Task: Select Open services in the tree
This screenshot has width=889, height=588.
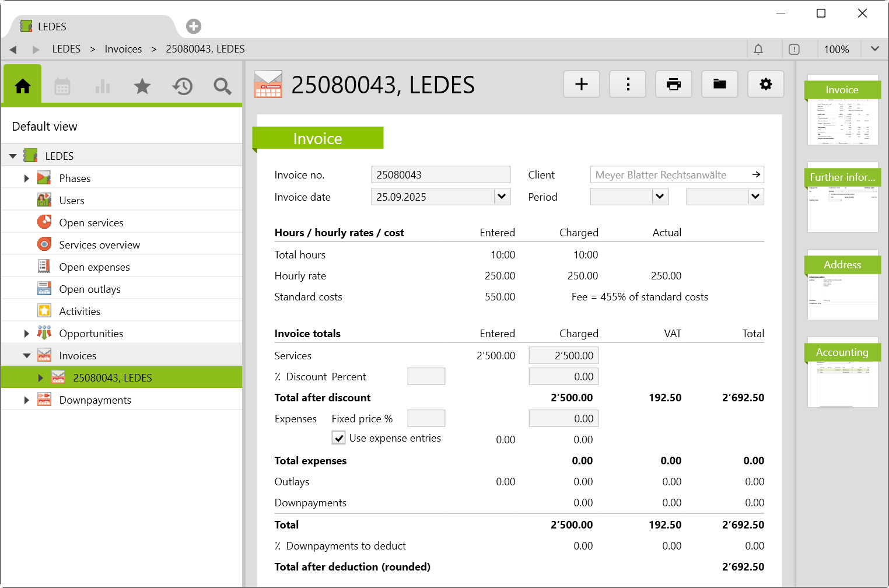Action: point(91,223)
